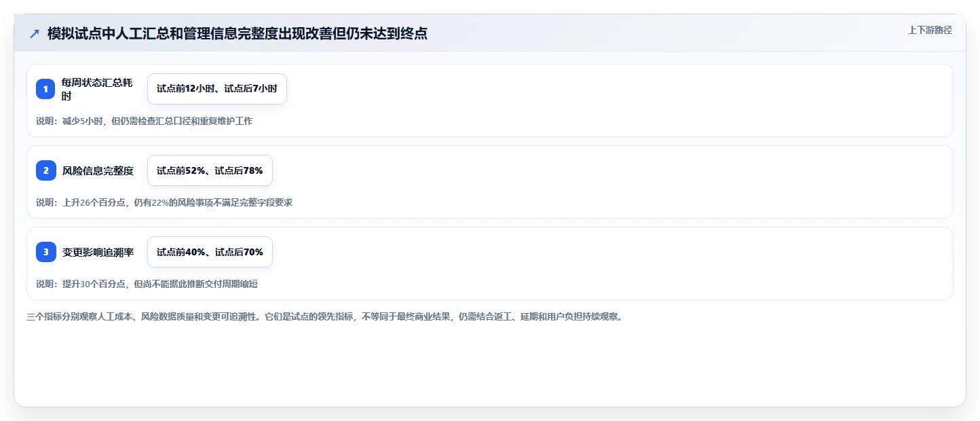This screenshot has height=421, width=980.
Task: Click the 试点前40%、试点后70% value chip
Action: 210,252
